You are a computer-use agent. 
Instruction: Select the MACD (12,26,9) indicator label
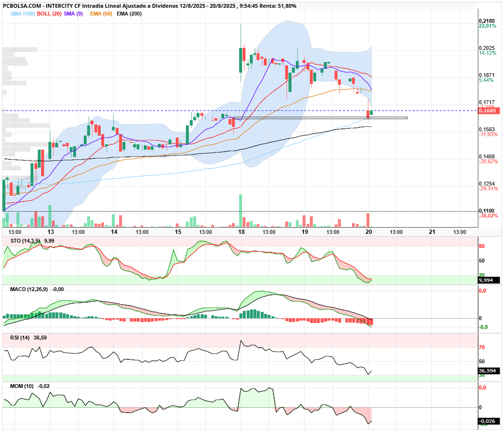click(29, 289)
